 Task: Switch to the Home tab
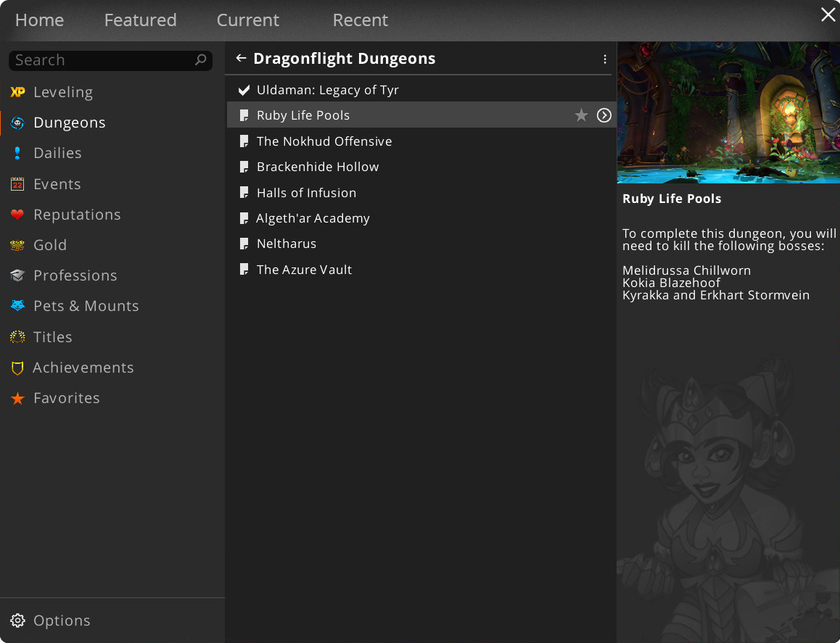tap(40, 20)
